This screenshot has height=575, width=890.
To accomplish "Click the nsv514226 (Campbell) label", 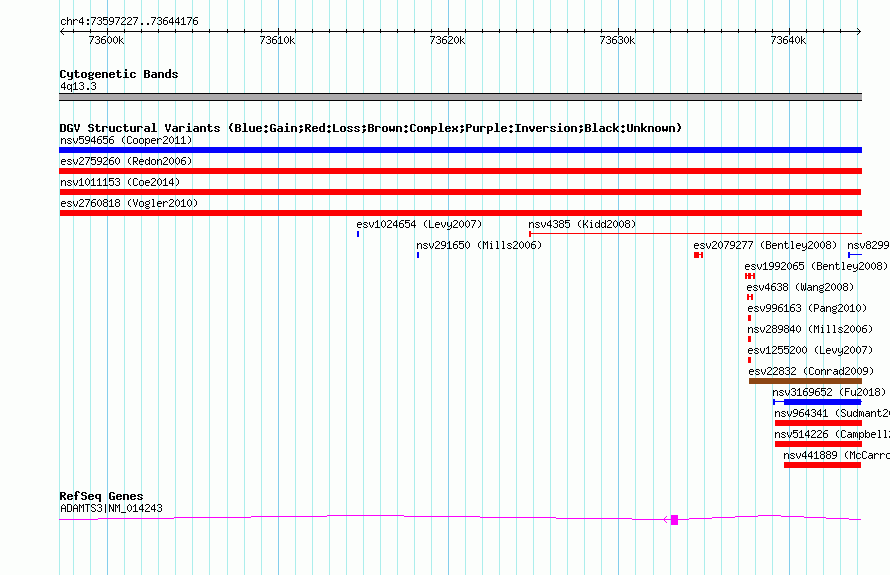I will (x=832, y=434).
